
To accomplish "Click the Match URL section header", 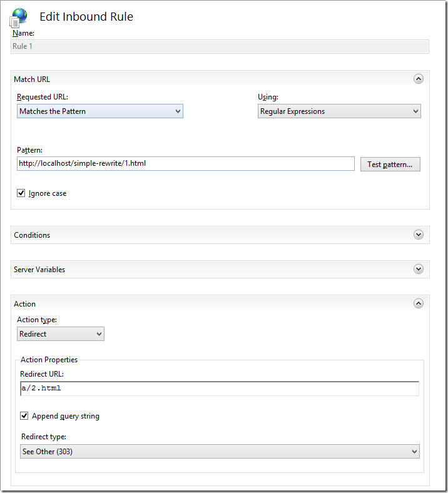I will coord(32,79).
